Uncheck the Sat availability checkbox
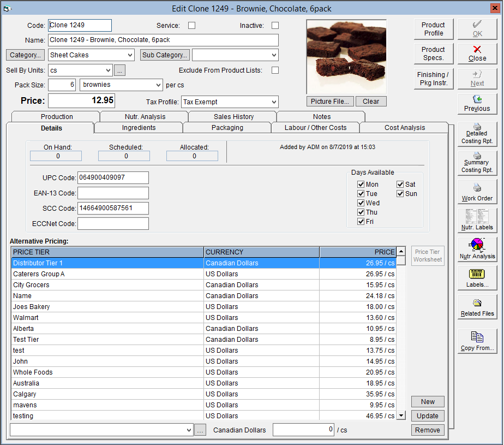The width and height of the screenshot is (504, 445). 400,185
